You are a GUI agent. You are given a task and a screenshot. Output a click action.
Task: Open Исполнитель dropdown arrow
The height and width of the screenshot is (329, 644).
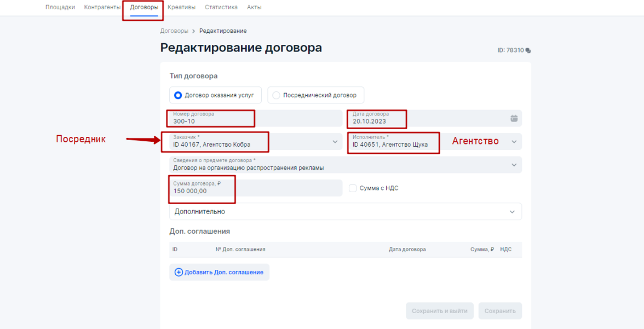pos(514,142)
